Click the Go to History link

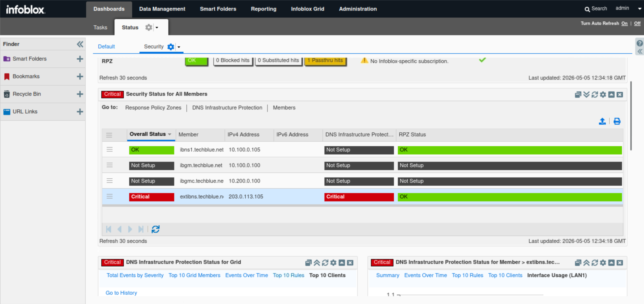[x=121, y=293]
